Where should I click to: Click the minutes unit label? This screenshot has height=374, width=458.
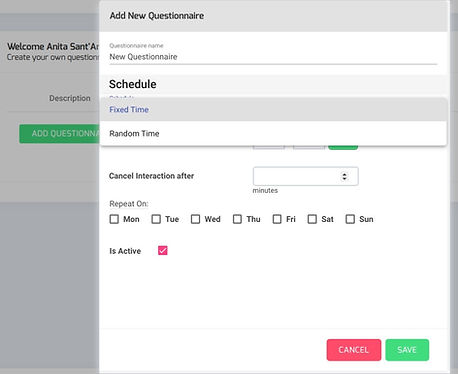coord(265,190)
